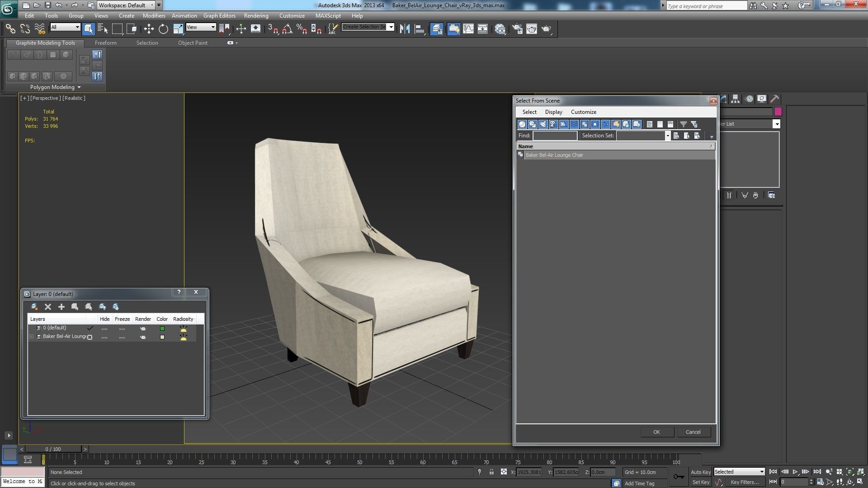The image size is (868, 488).
Task: Click Invert Display icon in Select From Scene
Action: point(670,124)
